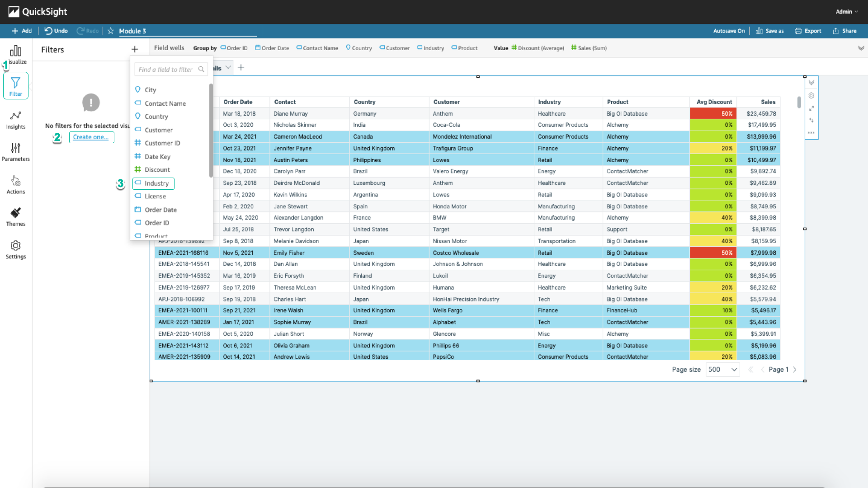Click the Mondelez International customer cell

481,136
